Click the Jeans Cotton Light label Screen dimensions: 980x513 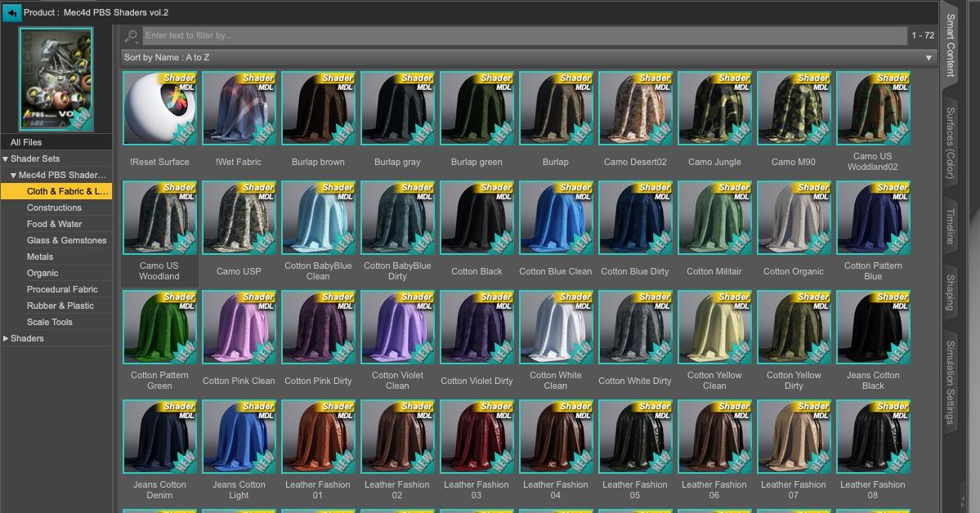pyautogui.click(x=239, y=490)
